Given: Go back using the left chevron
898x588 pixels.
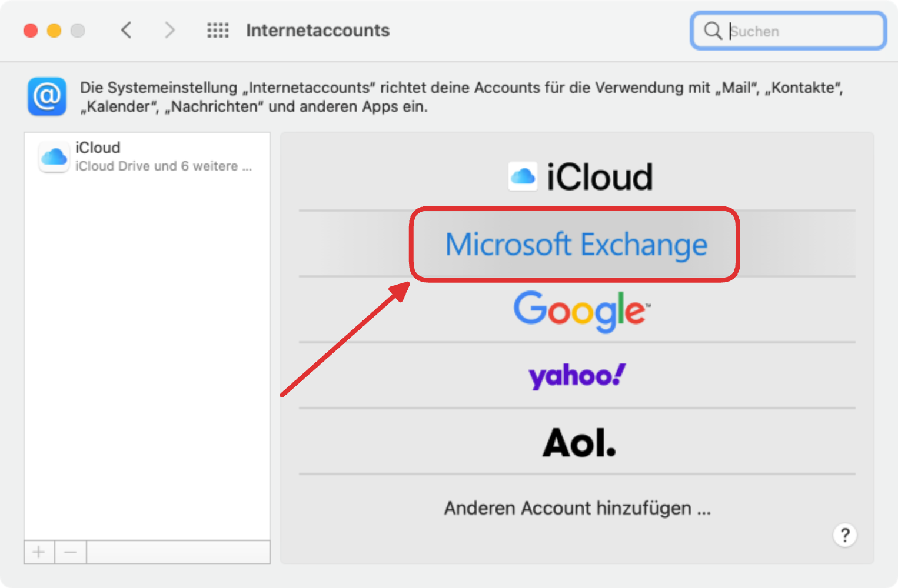Looking at the screenshot, I should (126, 30).
